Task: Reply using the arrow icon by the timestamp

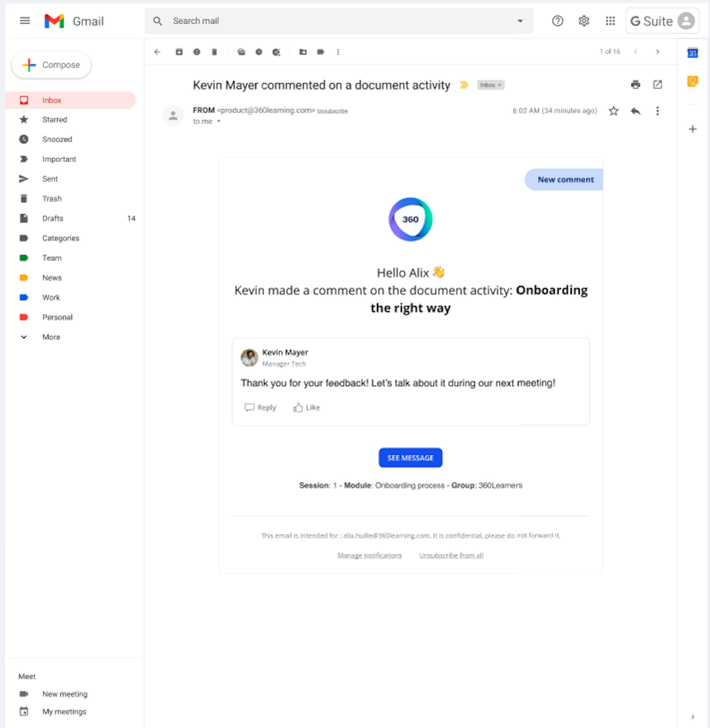Action: tap(635, 111)
